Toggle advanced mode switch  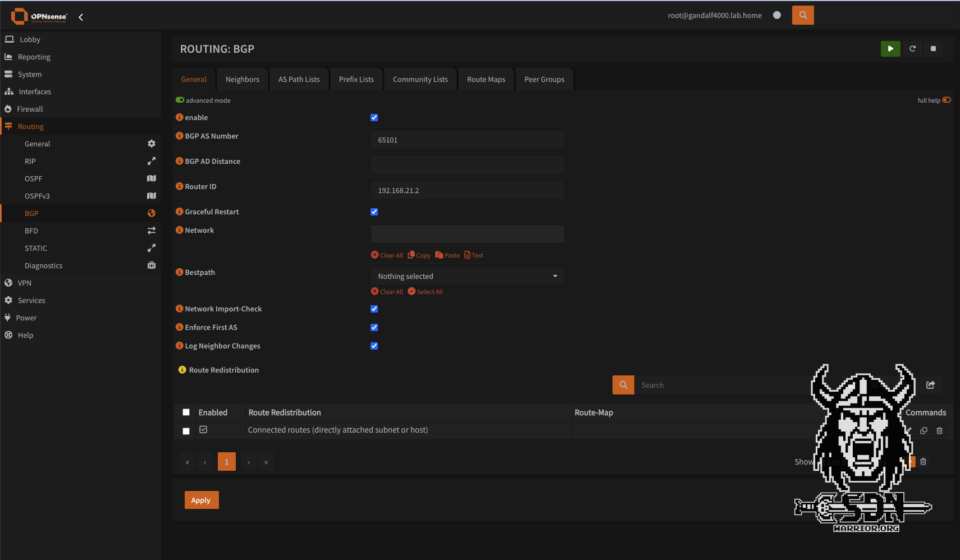[x=180, y=100]
